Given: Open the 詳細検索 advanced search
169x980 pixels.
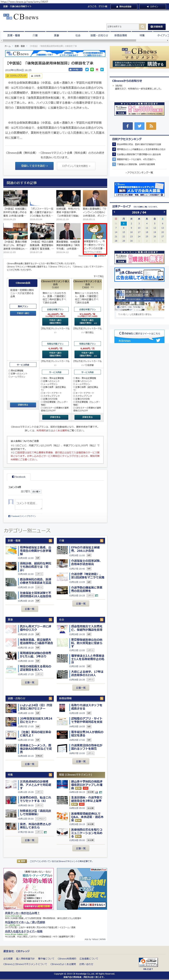Looking at the screenshot, I should [157, 27].
